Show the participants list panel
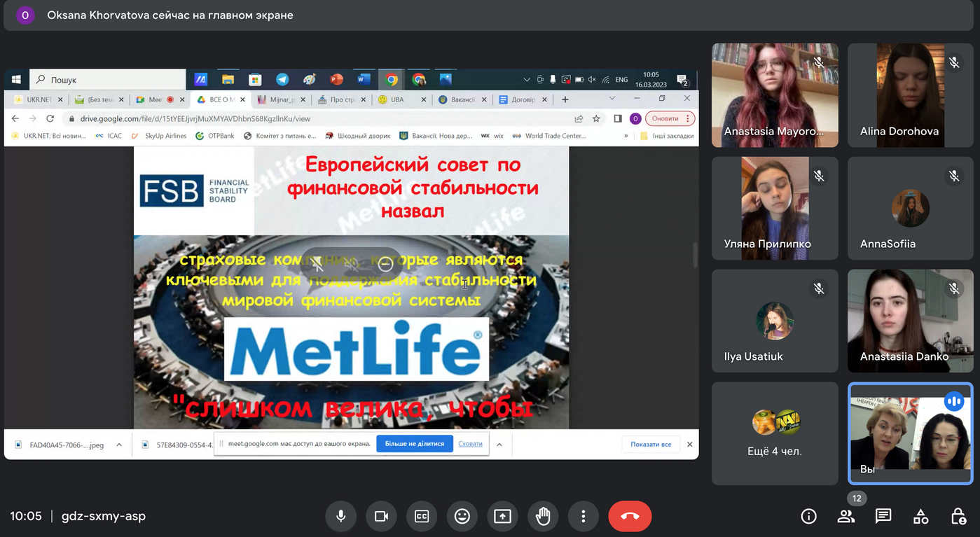 click(846, 517)
